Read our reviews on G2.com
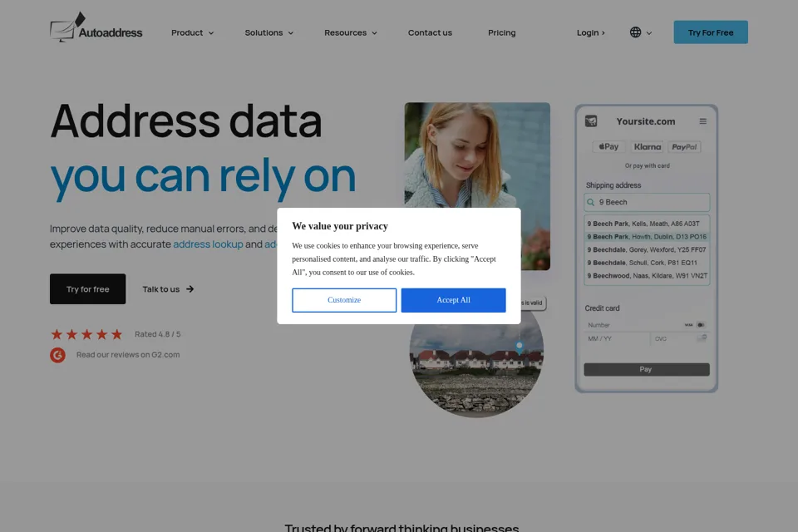Viewport: 798px width, 532px height. click(x=128, y=355)
